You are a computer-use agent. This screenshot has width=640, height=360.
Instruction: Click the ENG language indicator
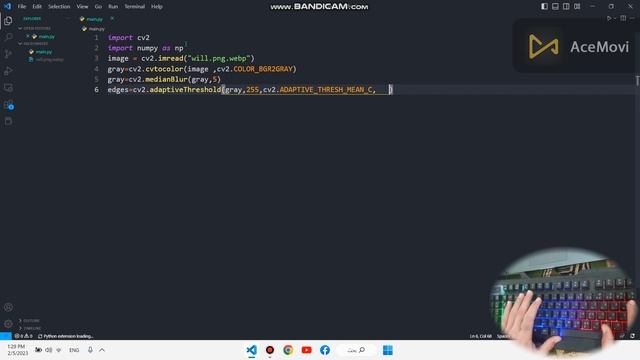click(x=74, y=350)
